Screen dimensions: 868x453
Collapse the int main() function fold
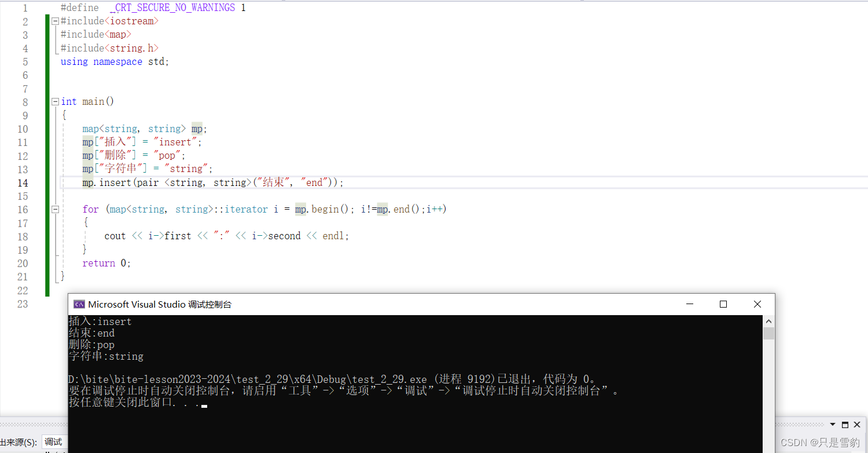55,102
